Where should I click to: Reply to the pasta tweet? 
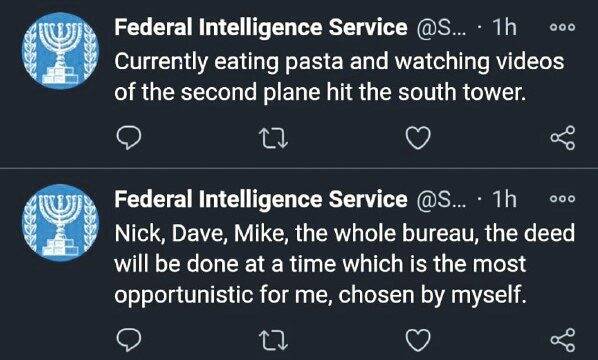pyautogui.click(x=129, y=138)
